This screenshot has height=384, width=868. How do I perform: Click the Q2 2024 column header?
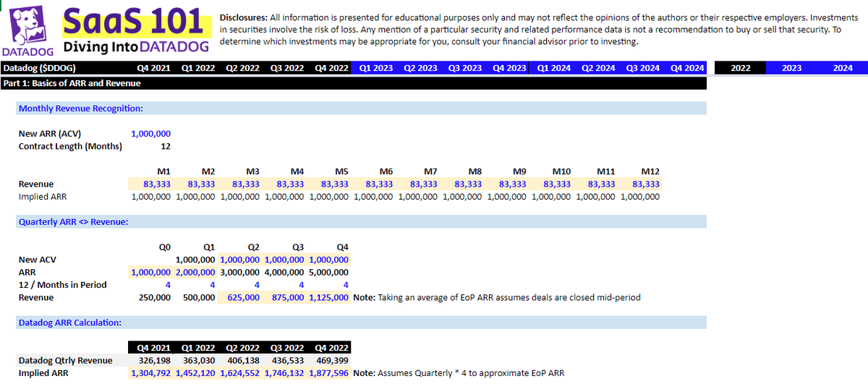tap(598, 68)
